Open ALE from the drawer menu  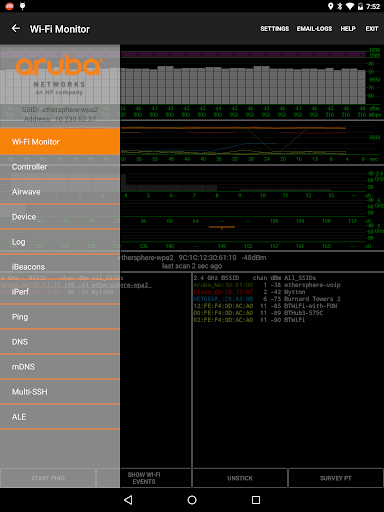pyautogui.click(x=60, y=417)
